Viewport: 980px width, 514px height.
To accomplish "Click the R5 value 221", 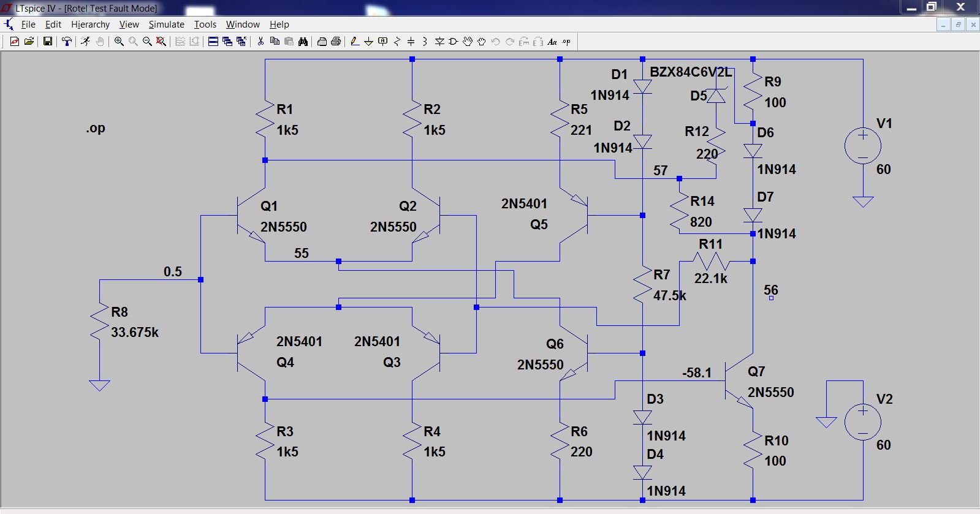I will tap(581, 130).
